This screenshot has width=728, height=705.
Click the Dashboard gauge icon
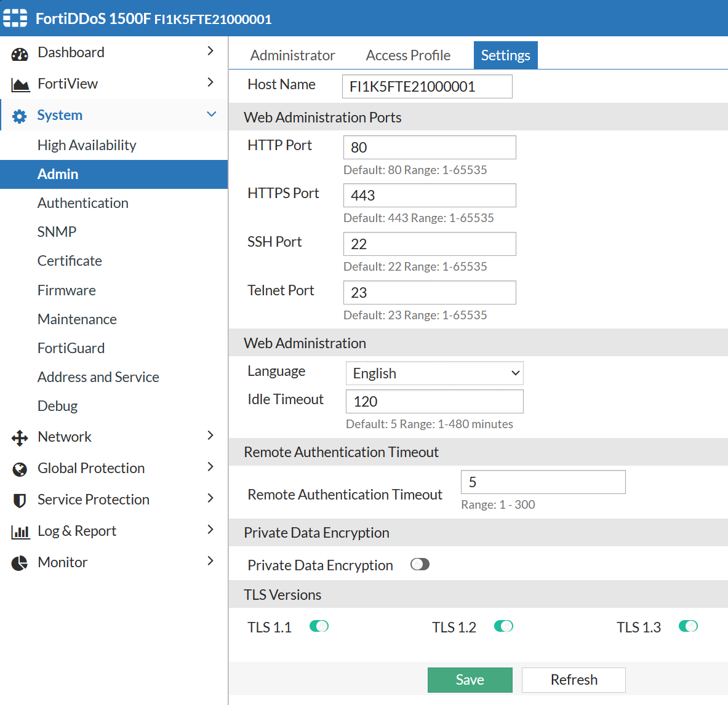tap(20, 54)
